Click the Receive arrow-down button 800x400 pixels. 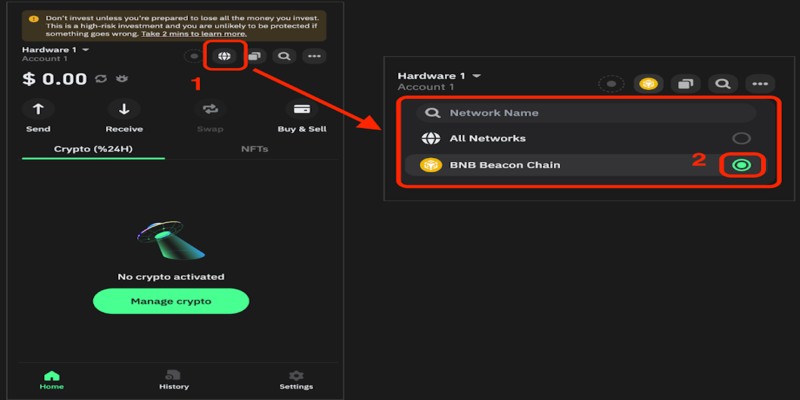point(124,109)
